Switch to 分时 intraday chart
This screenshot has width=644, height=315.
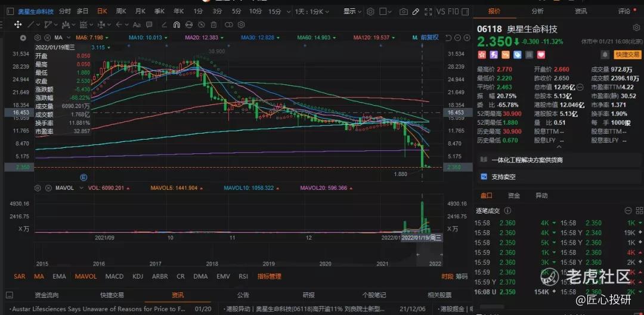[64, 11]
